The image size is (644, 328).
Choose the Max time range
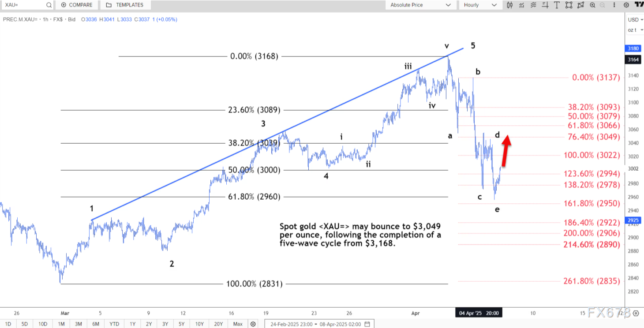[238, 324]
